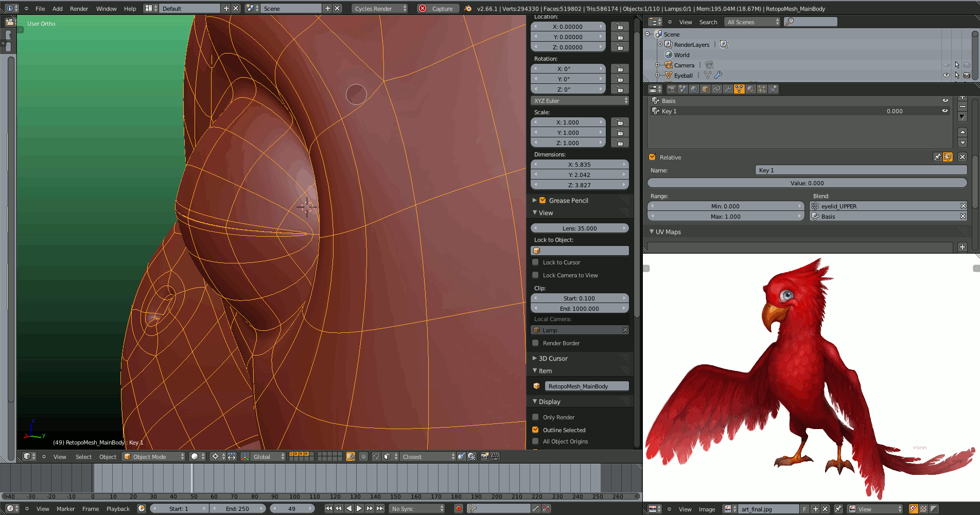Screen dimensions: 980x515
Task: Clear the eyelid_UPPER vertex group field
Action: [964, 206]
